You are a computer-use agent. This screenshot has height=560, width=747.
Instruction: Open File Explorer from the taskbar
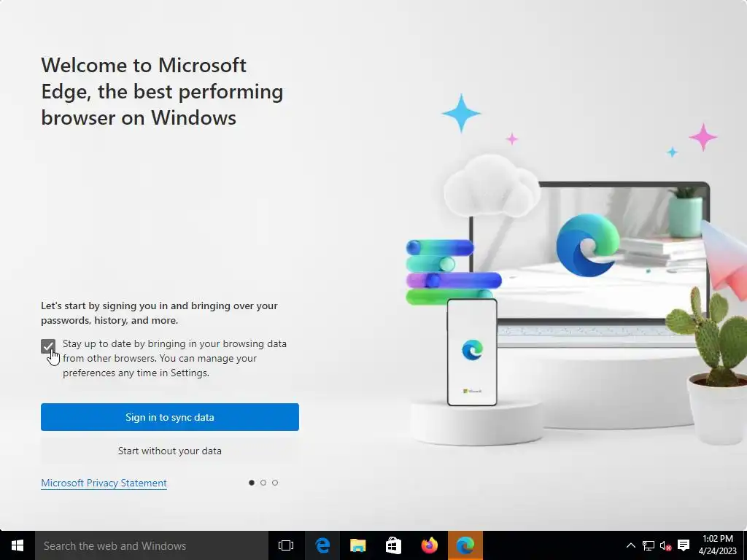357,545
